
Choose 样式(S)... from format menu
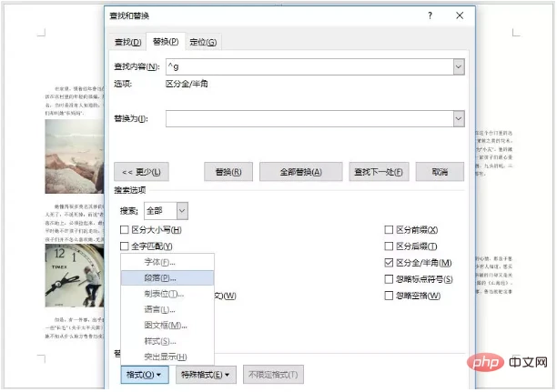[x=167, y=341]
